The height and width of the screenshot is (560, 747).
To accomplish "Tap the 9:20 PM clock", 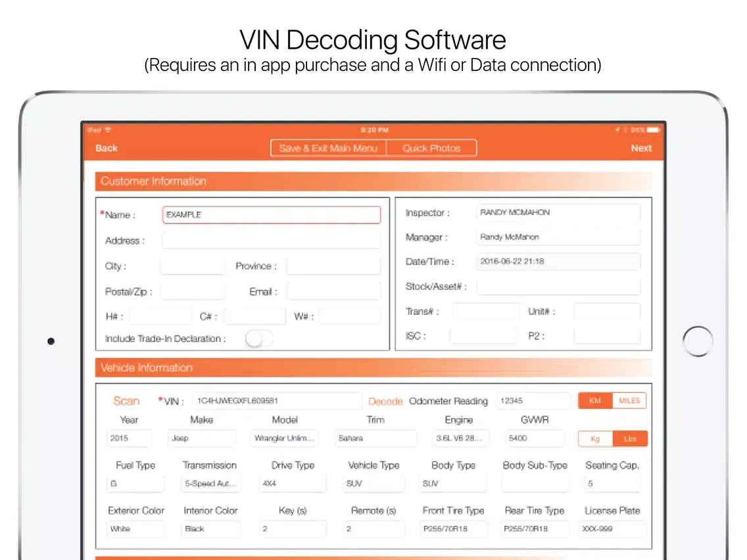I will [x=374, y=129].
